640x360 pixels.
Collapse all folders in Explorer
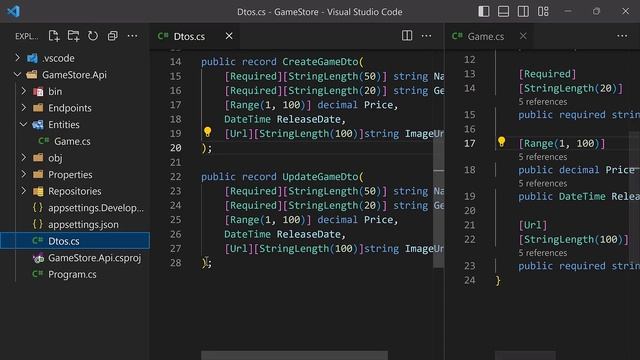113,36
